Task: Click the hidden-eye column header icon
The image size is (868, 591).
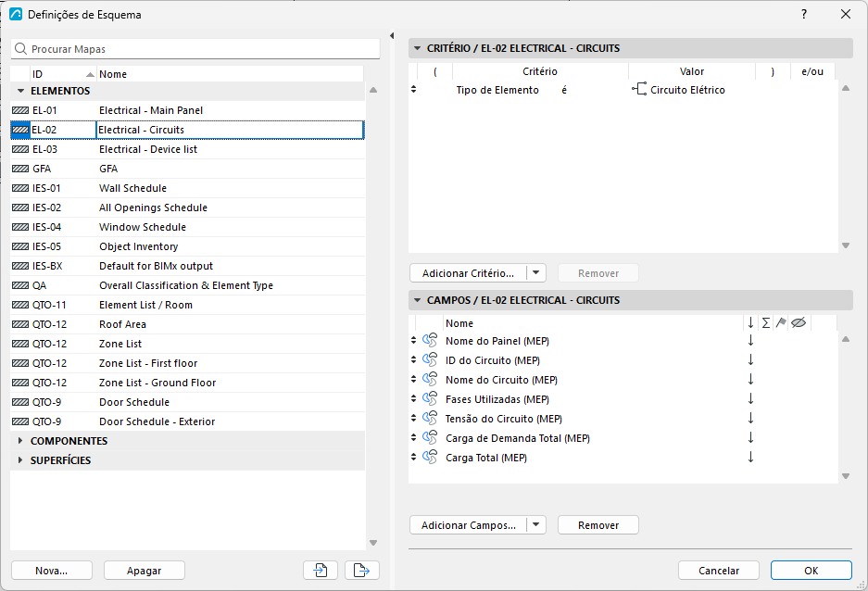Action: pos(799,322)
